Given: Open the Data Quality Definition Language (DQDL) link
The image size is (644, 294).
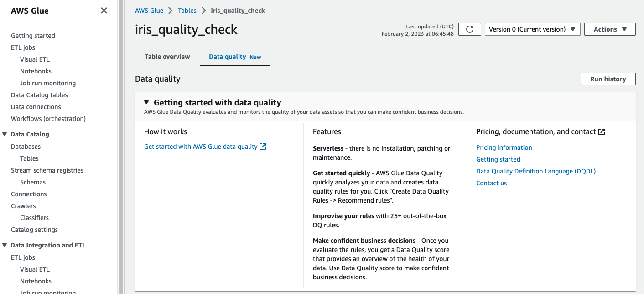Looking at the screenshot, I should pos(535,171).
